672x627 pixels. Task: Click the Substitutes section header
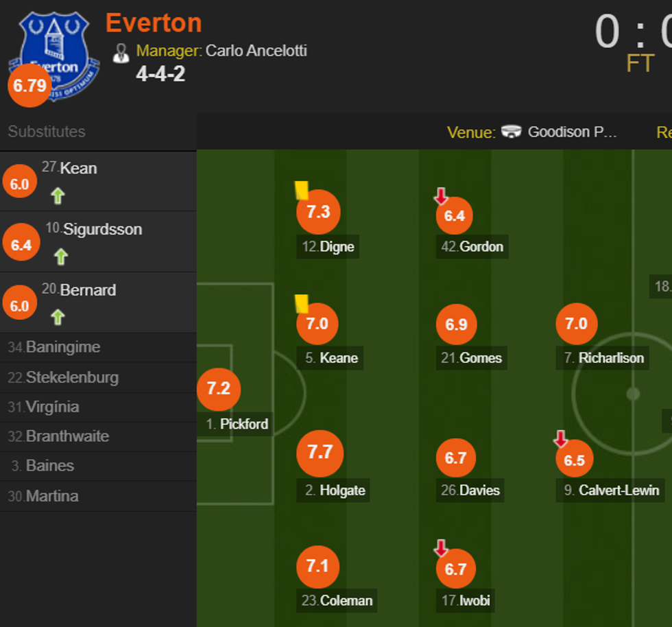47,132
